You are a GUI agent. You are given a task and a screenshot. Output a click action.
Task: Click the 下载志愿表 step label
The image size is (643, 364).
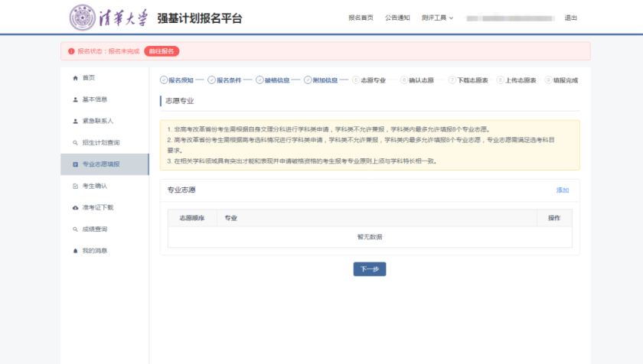pos(472,80)
